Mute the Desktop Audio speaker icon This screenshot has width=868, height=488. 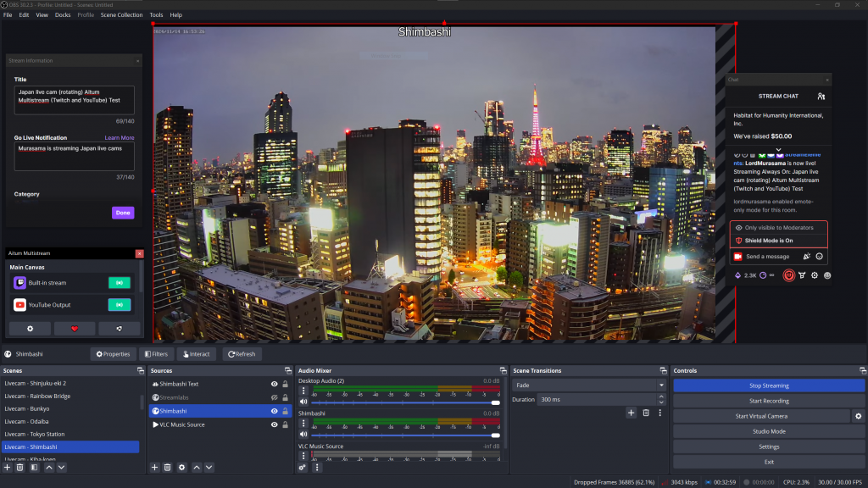[x=303, y=402]
